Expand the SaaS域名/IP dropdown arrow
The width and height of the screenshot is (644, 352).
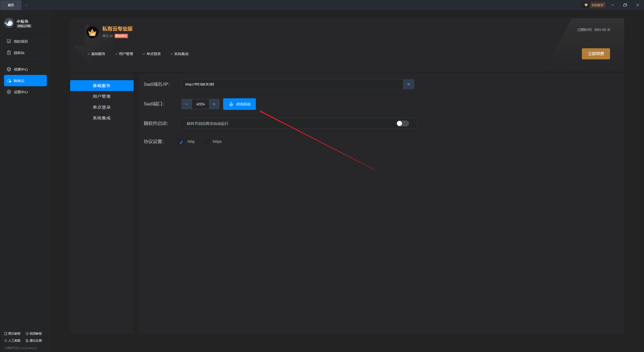point(409,84)
